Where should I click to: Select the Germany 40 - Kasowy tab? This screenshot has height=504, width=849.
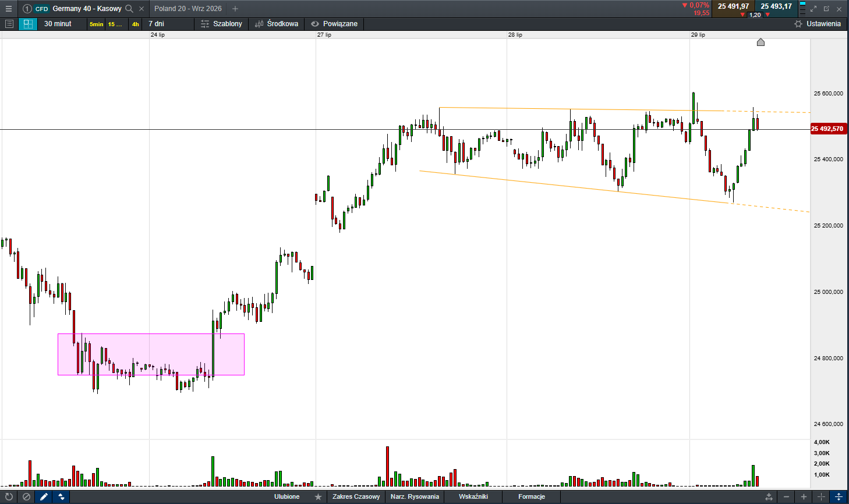point(87,9)
